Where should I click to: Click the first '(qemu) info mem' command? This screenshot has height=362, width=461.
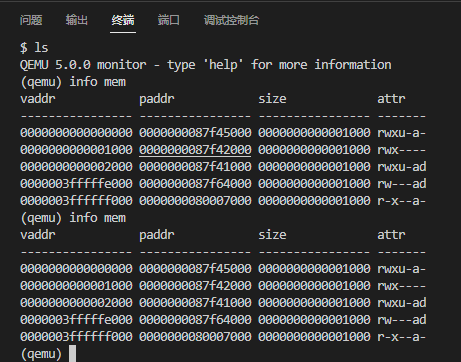(x=73, y=82)
